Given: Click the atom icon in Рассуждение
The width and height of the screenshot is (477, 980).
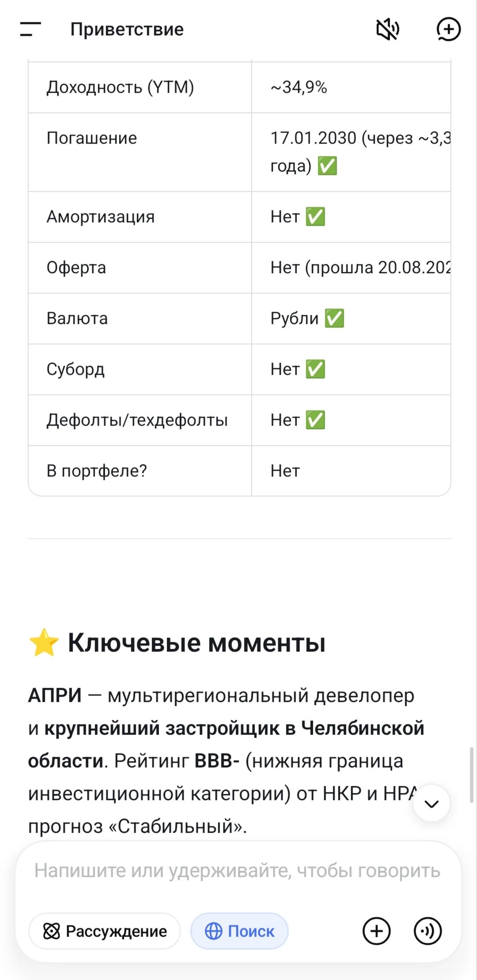Looking at the screenshot, I should click(x=52, y=931).
